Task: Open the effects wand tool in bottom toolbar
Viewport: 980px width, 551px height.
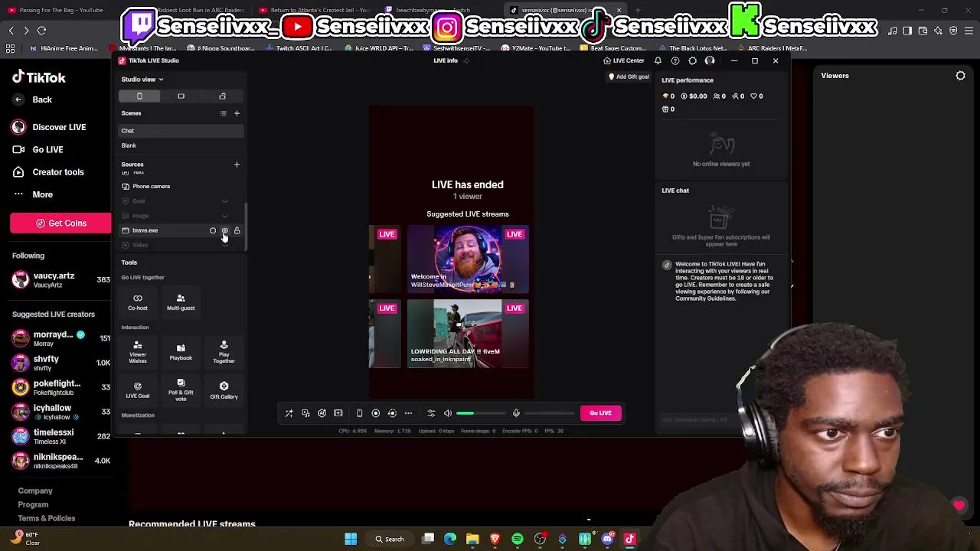Action: (x=289, y=413)
